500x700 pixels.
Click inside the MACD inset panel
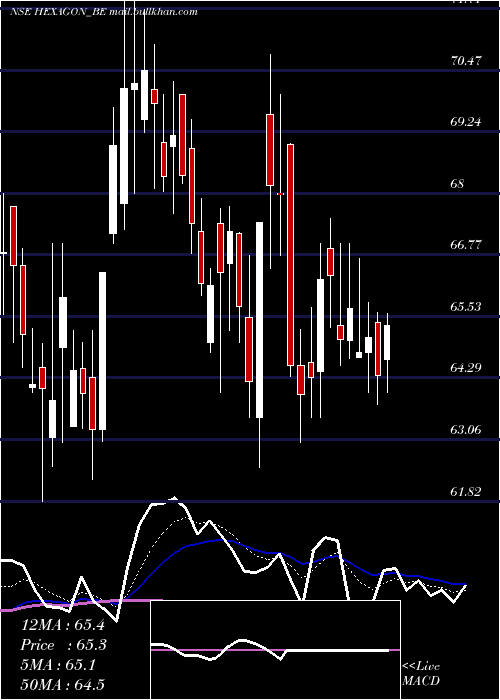pos(275,650)
